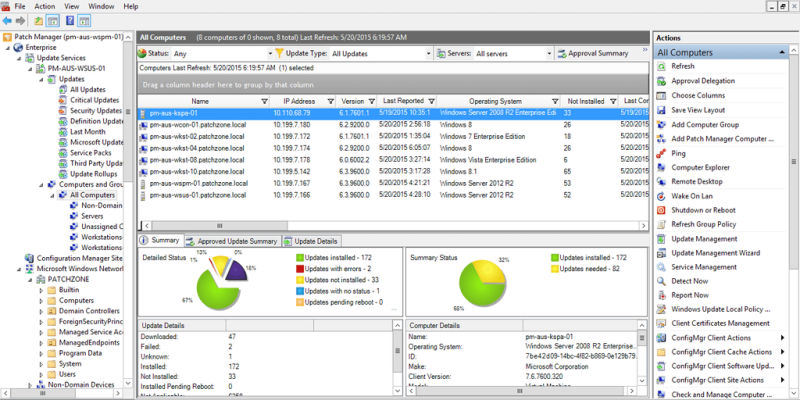Open Update Management action
The image size is (800, 400).
[x=704, y=239]
